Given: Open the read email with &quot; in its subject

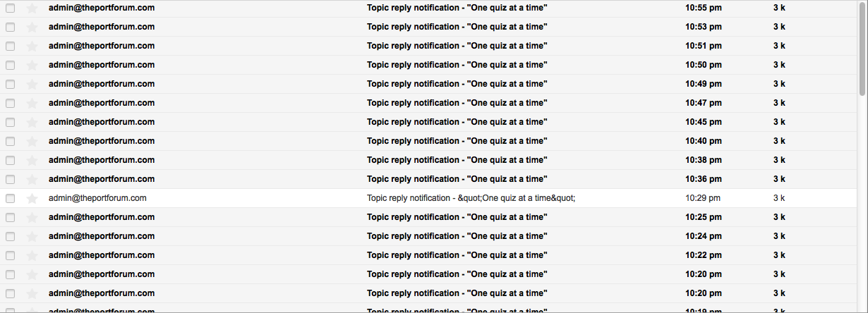Looking at the screenshot, I should (471, 198).
